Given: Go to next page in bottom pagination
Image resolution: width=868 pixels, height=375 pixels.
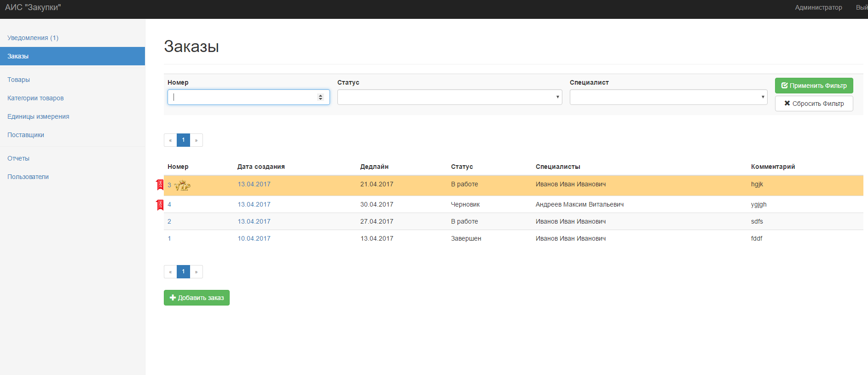Looking at the screenshot, I should click(196, 272).
